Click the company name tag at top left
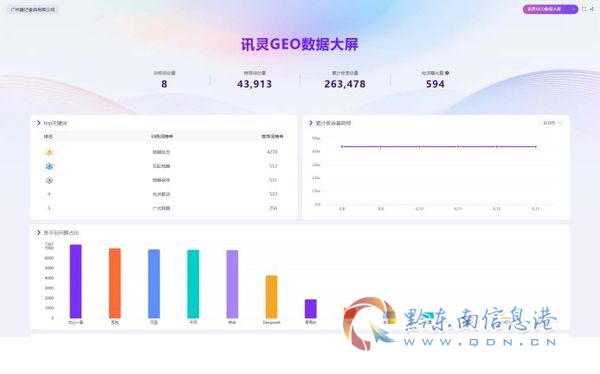 [x=33, y=10]
